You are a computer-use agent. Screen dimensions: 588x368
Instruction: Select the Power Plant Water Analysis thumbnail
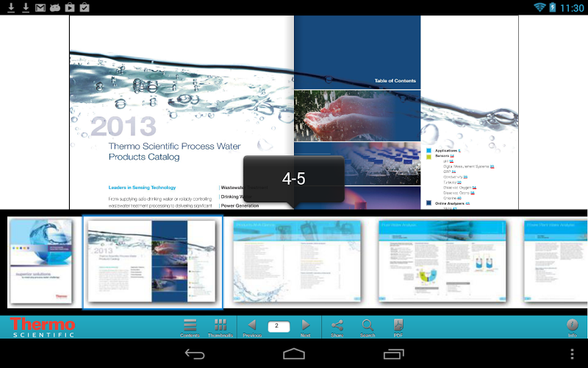(x=556, y=261)
